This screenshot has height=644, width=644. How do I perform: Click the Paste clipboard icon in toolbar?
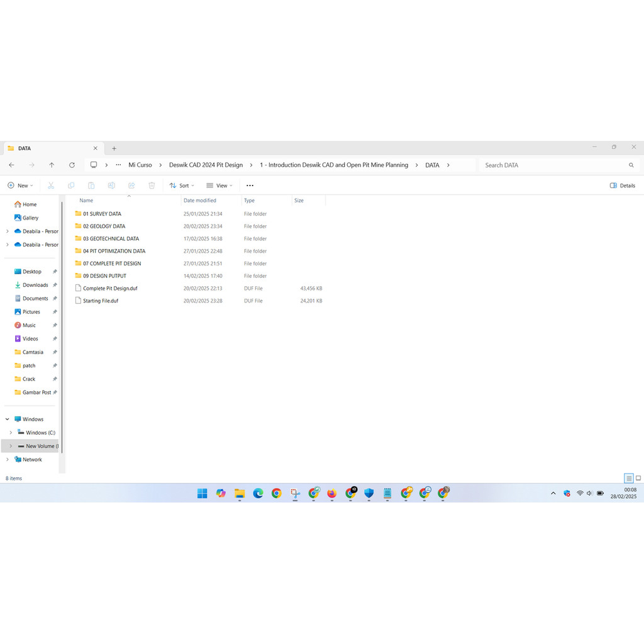pyautogui.click(x=91, y=186)
